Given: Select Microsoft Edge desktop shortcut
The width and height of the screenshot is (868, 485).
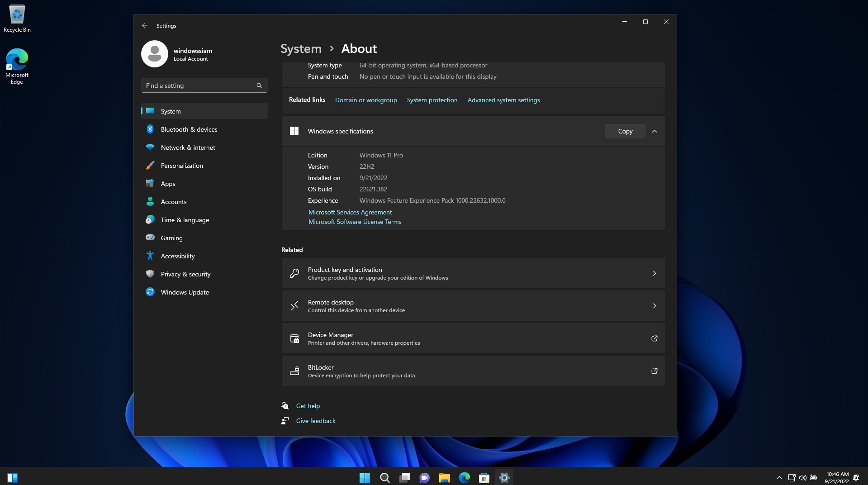Looking at the screenshot, I should click(17, 67).
